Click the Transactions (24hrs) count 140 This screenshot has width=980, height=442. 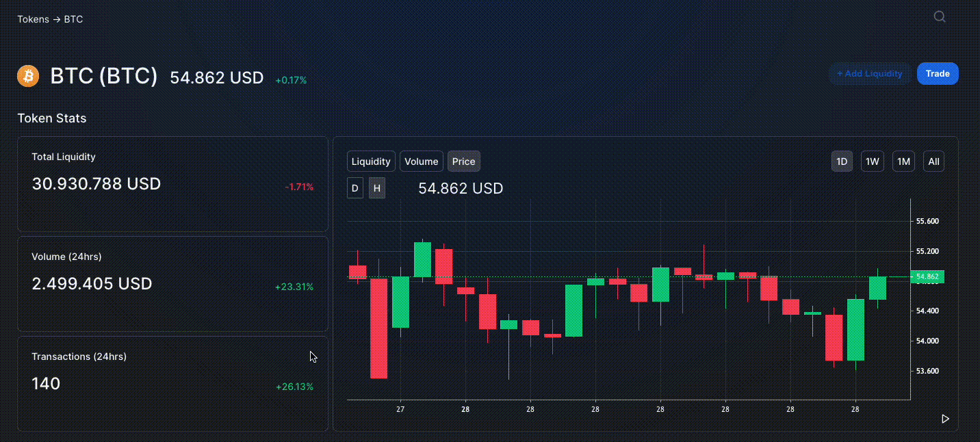[x=46, y=384]
